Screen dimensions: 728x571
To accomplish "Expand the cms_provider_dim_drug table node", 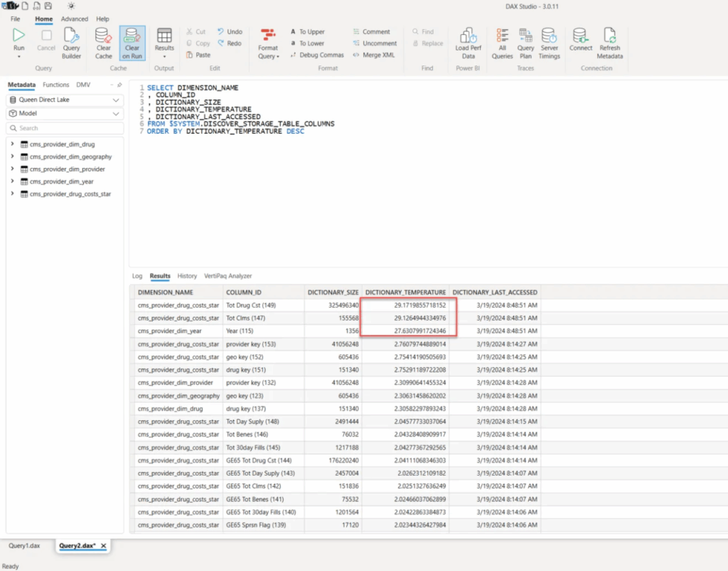I will (12, 144).
